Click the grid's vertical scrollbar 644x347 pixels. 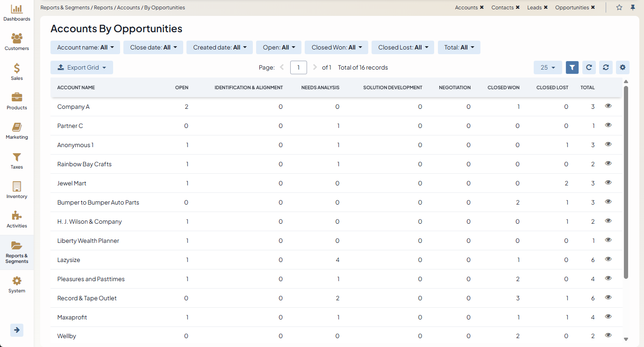pyautogui.click(x=626, y=182)
